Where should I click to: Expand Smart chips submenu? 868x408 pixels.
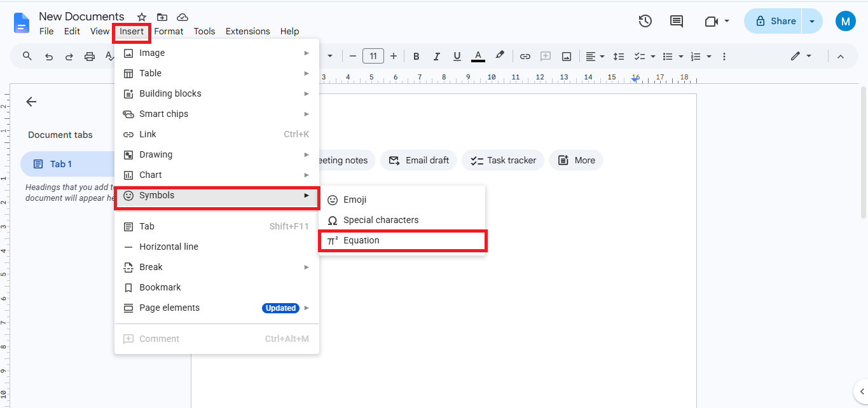(217, 114)
